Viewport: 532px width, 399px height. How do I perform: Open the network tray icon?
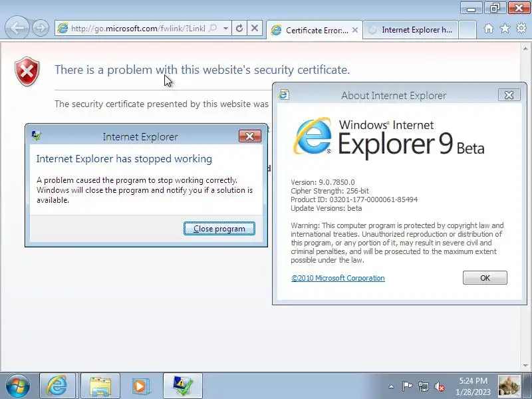pos(424,386)
